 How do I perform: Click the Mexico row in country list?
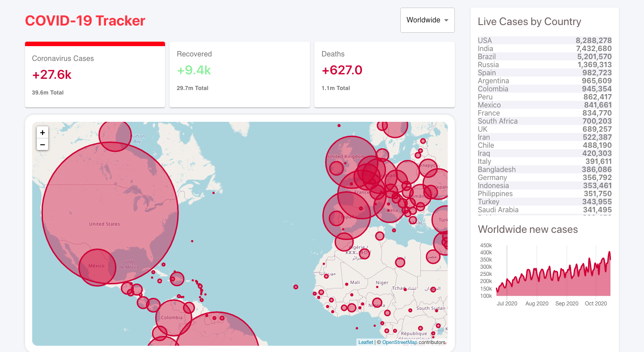(x=545, y=105)
